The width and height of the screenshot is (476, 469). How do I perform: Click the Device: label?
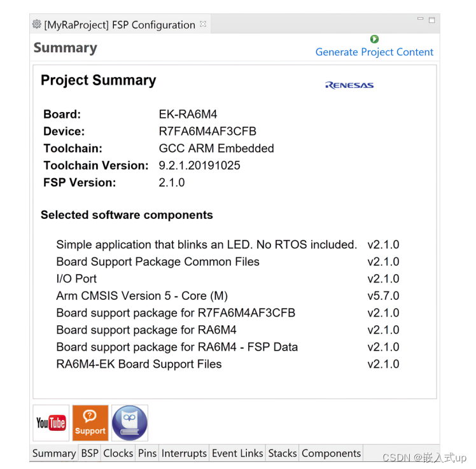[x=64, y=132]
